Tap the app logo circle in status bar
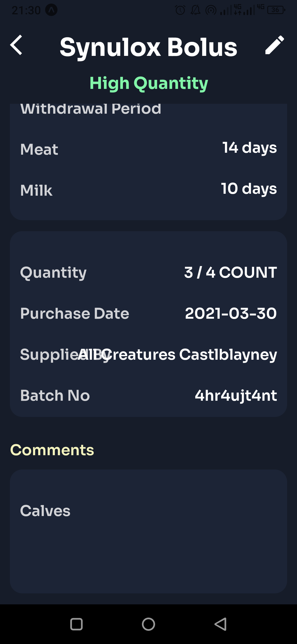The width and height of the screenshot is (297, 644). (51, 10)
